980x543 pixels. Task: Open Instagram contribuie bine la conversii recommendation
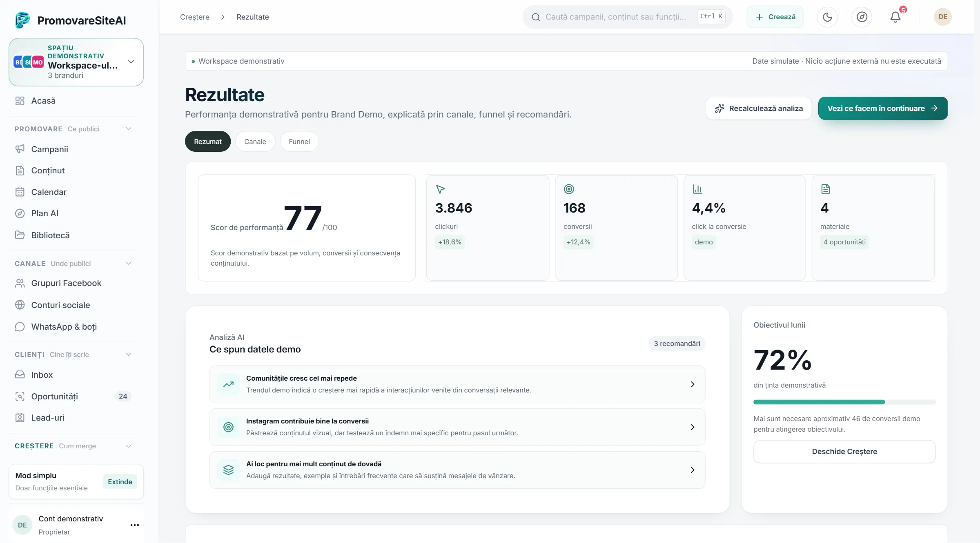(x=457, y=427)
